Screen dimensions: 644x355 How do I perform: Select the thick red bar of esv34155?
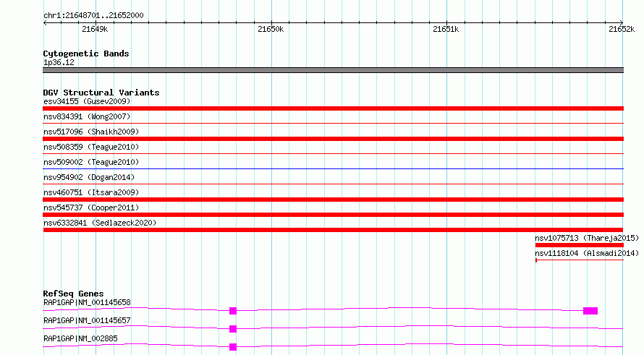(x=333, y=108)
